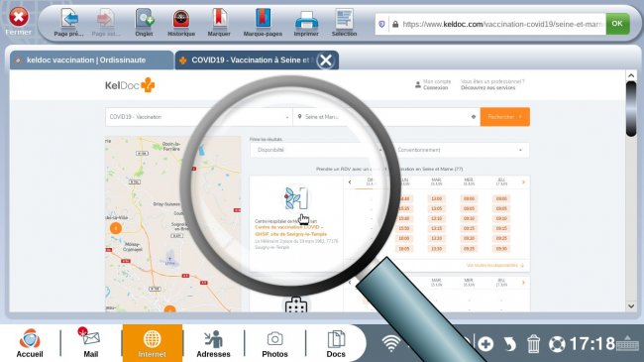Click the help lifebuoy icon
Viewport: 644px width, 362px height.
click(x=557, y=344)
